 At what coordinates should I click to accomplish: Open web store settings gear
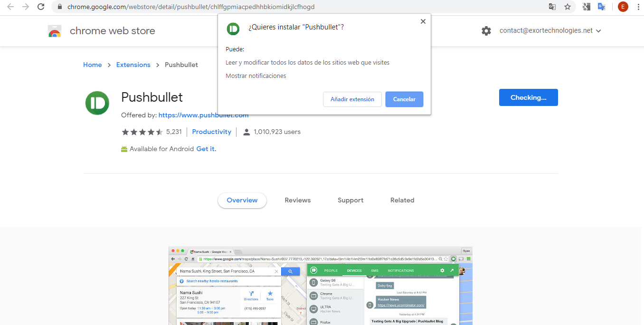(486, 31)
